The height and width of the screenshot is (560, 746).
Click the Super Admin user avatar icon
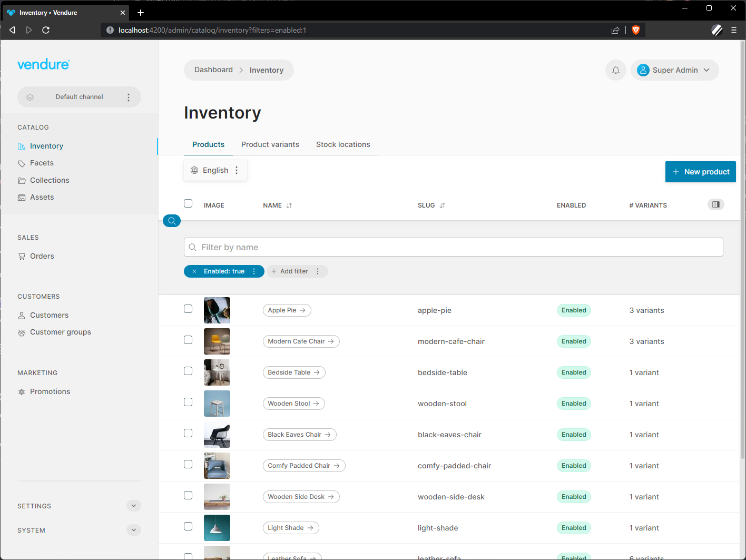pyautogui.click(x=643, y=70)
